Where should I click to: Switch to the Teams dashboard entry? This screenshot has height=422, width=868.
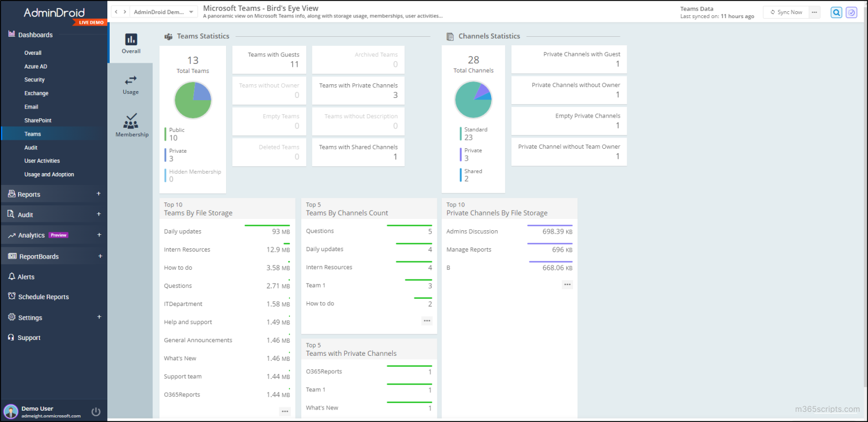[32, 134]
